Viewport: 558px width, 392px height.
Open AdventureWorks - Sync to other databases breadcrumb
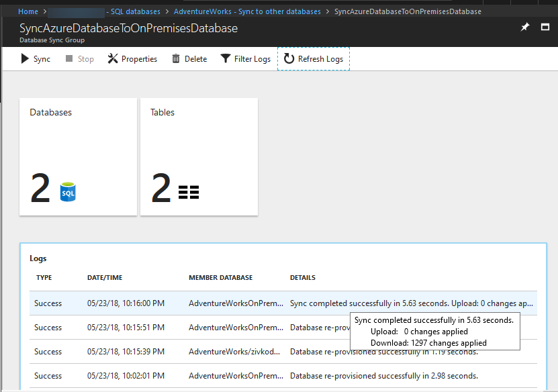click(247, 11)
